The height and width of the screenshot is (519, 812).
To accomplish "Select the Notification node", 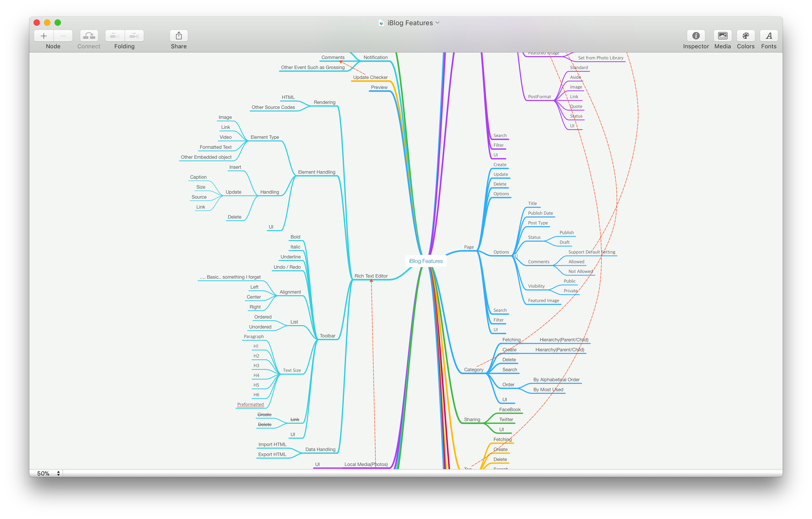I will point(376,58).
